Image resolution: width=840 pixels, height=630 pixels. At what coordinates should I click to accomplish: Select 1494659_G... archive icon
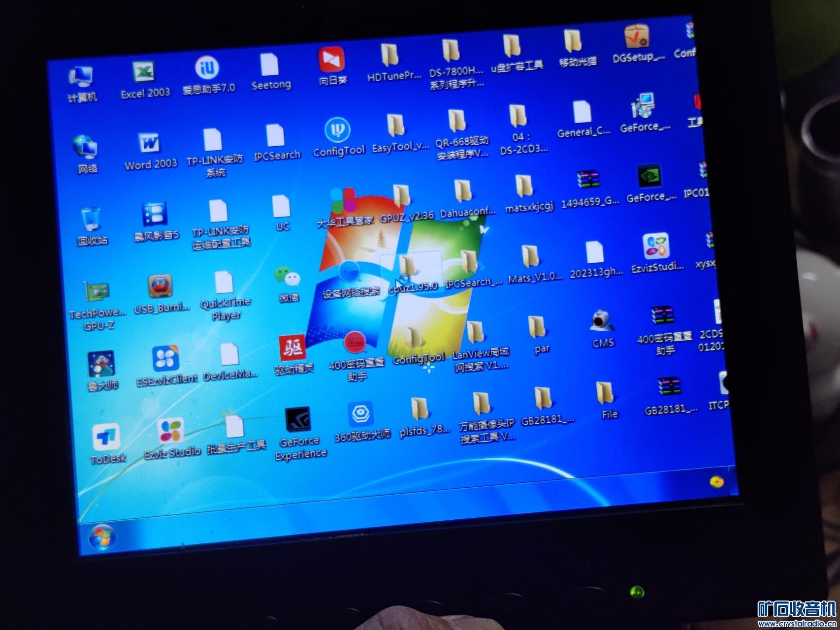tap(588, 180)
